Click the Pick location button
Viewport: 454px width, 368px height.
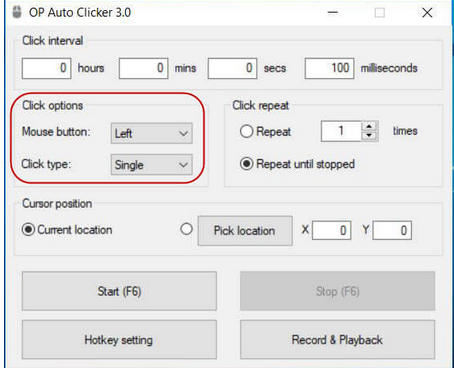tap(245, 231)
